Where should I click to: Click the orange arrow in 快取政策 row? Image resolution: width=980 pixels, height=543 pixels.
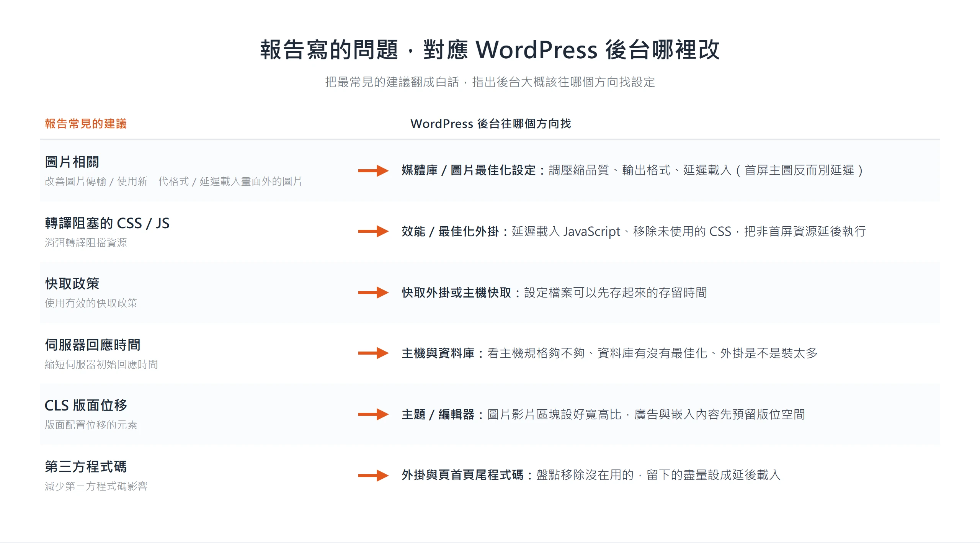[x=373, y=293]
